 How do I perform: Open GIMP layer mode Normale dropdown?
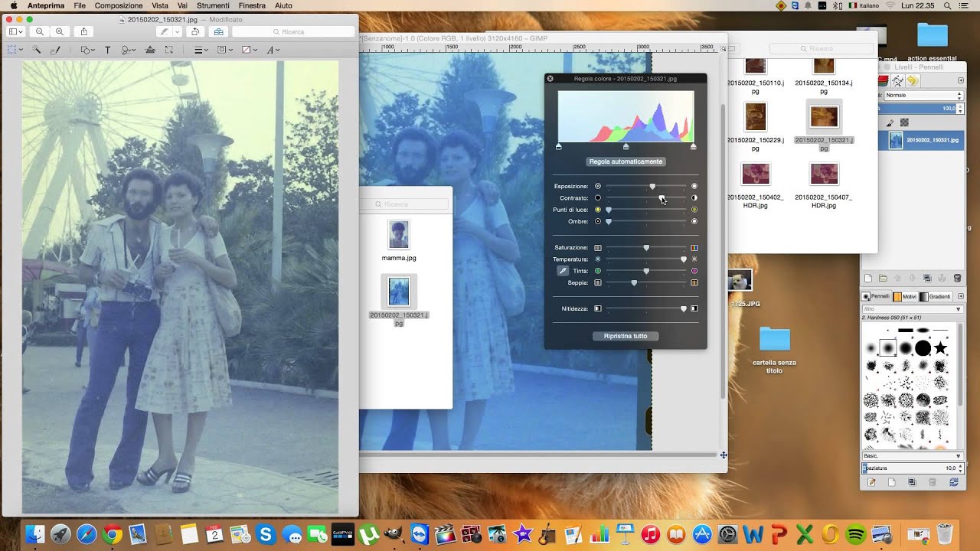923,95
